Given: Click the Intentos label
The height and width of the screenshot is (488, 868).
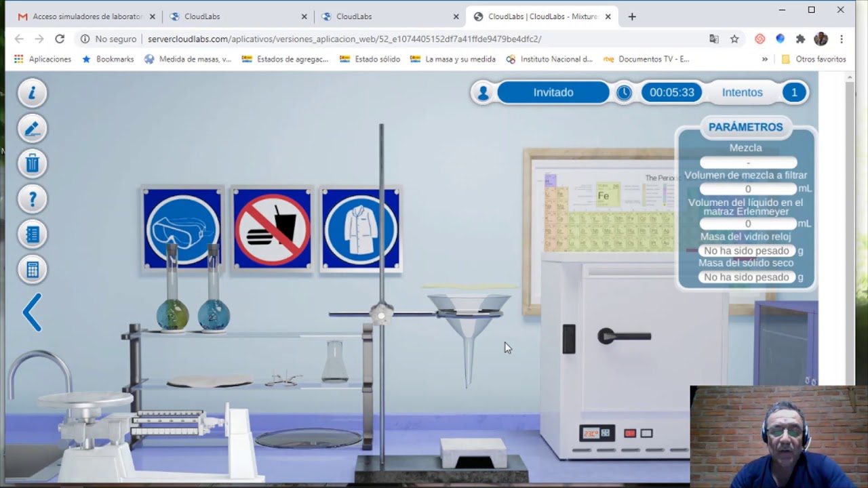Looking at the screenshot, I should pos(742,93).
